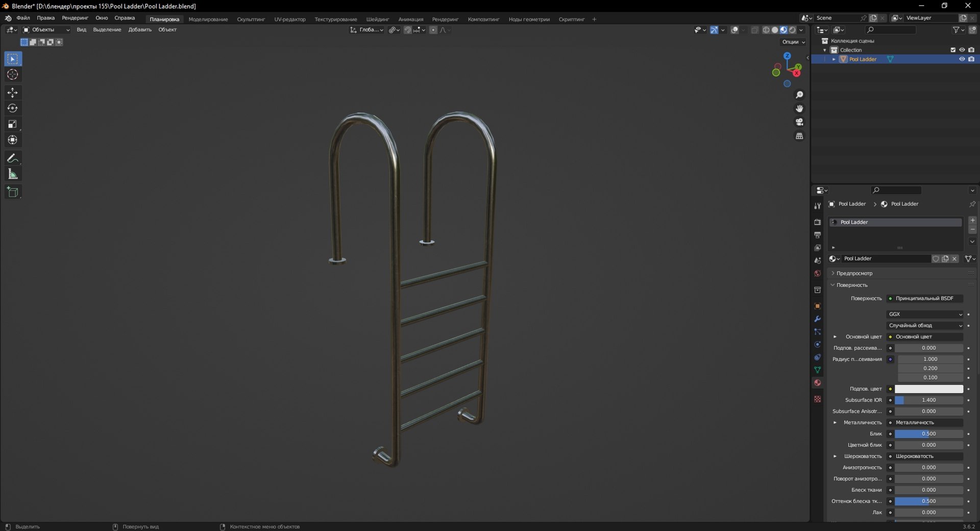This screenshot has width=980, height=531.
Task: Open Глоба... transform orientation dropdown
Action: point(367,30)
